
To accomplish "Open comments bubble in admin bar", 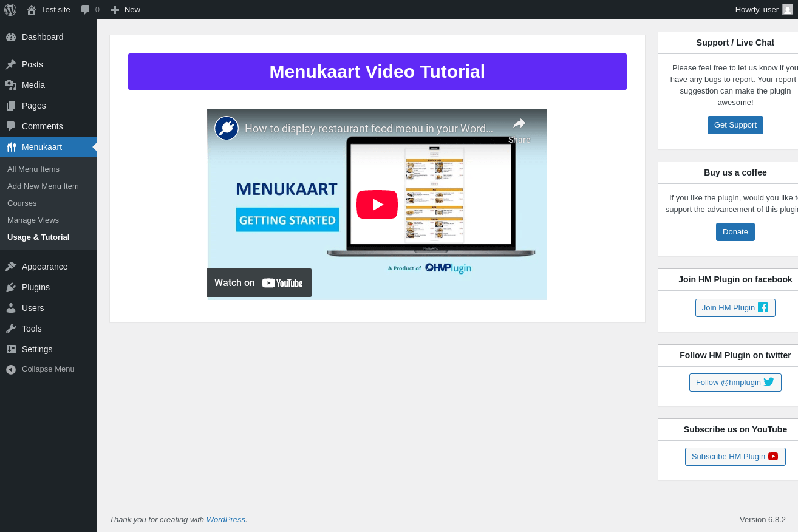I will coord(90,10).
